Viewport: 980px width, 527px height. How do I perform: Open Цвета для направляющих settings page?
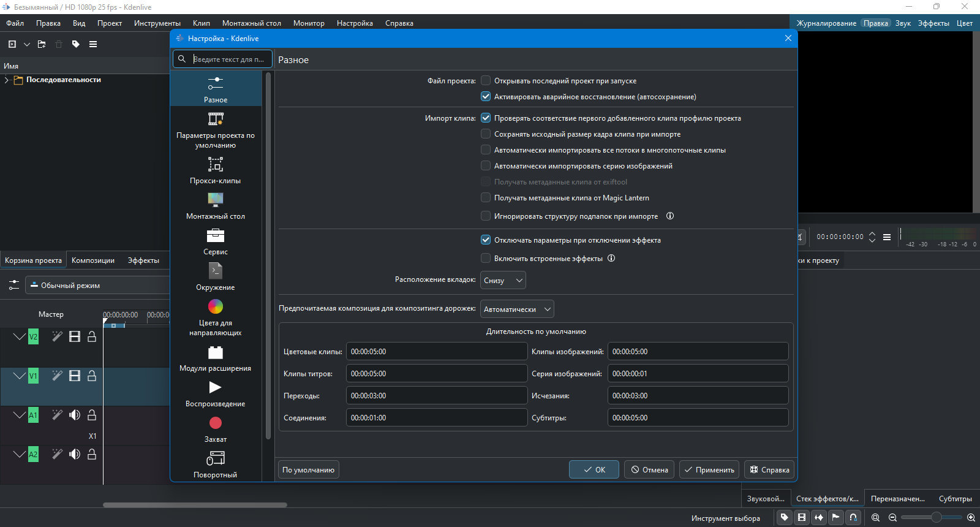[216, 317]
